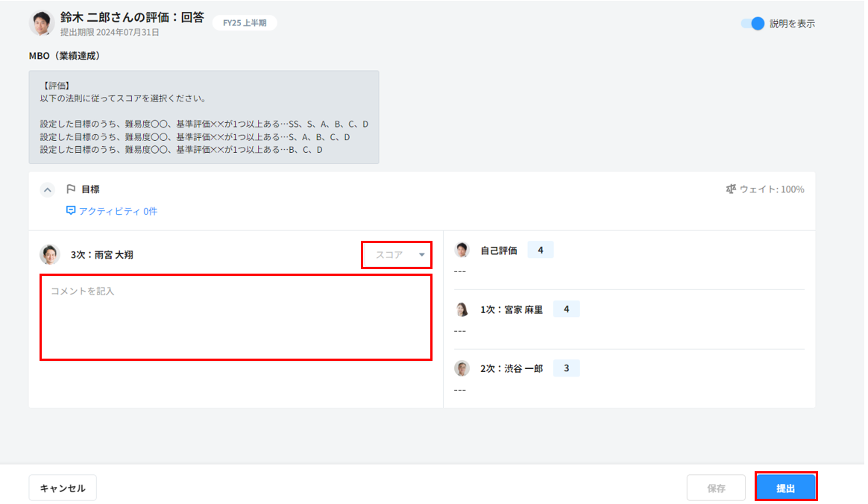Open the アクティビティ 0件 link
The width and height of the screenshot is (868, 504).
point(118,211)
